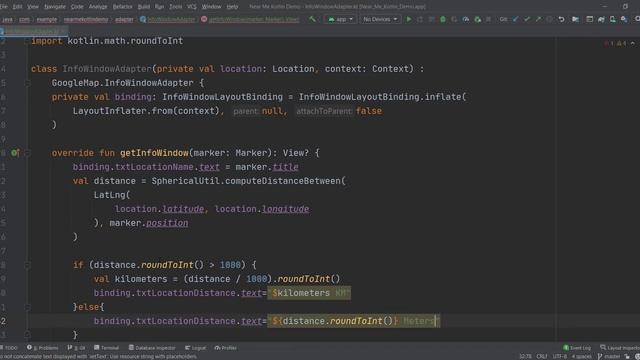Click the UTF-8 encoding status widget

pyautogui.click(x=560, y=356)
